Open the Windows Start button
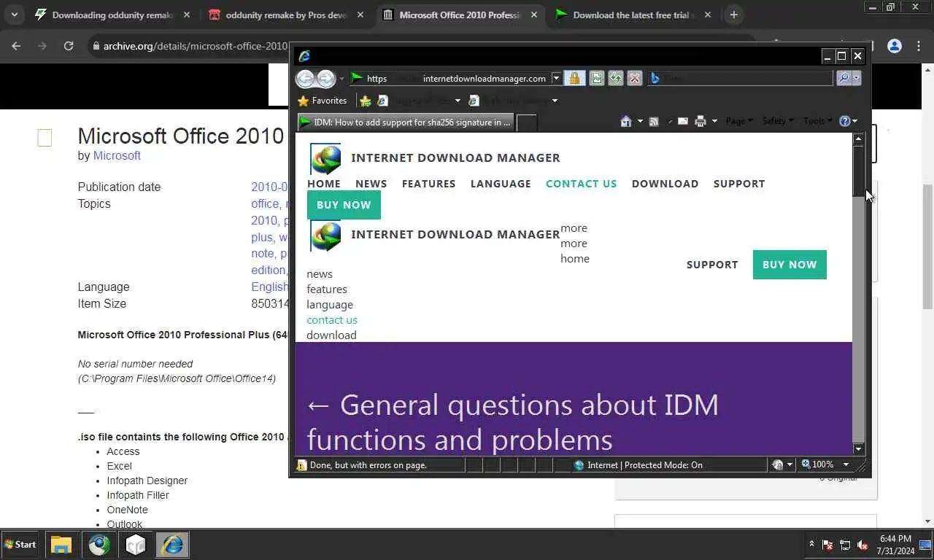934x560 pixels. (20, 545)
